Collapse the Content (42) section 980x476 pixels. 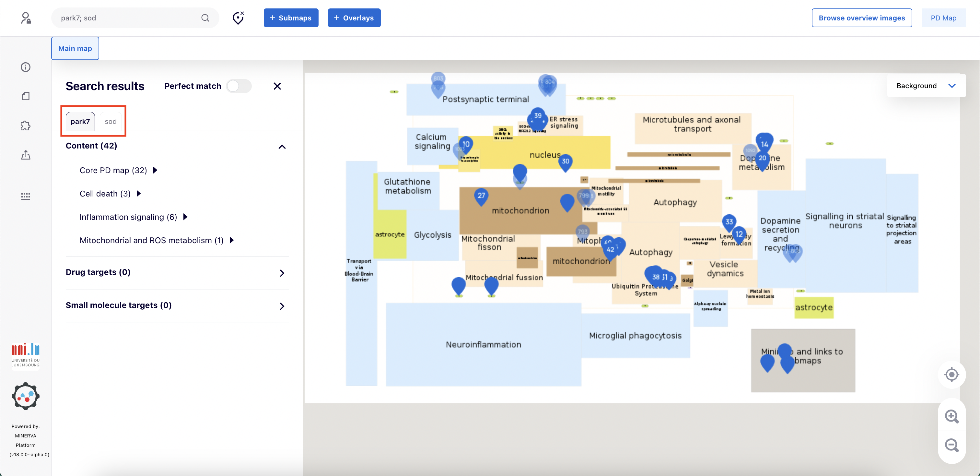coord(282,147)
